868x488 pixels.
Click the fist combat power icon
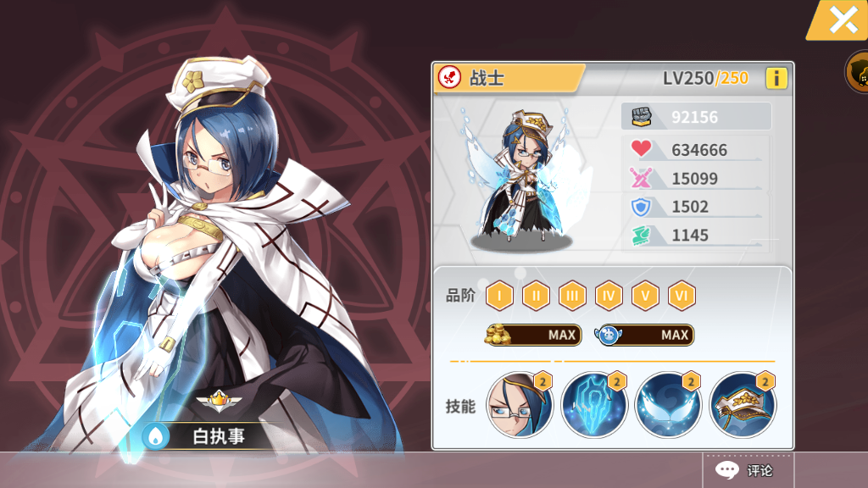tap(641, 117)
